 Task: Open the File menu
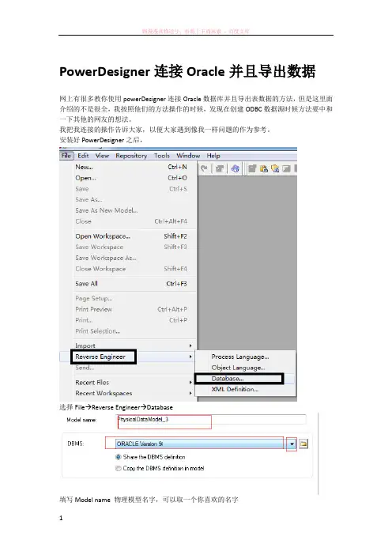point(66,156)
